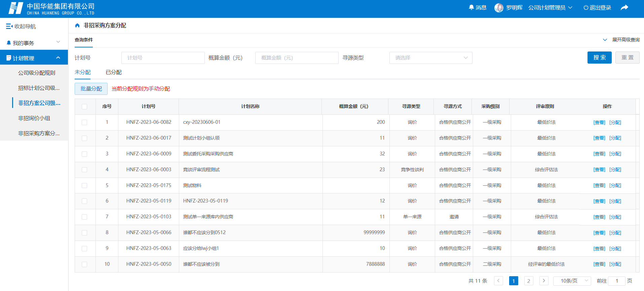
Task: Click the 竞争性谈判 cell
Action: click(x=412, y=170)
